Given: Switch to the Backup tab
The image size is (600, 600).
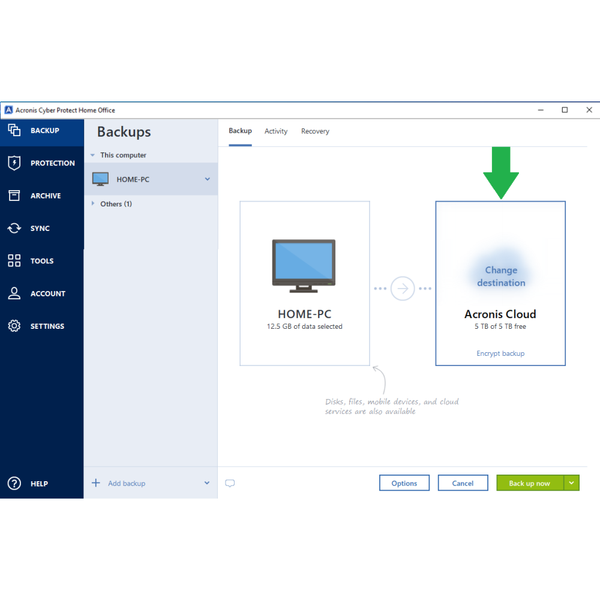Looking at the screenshot, I should 240,131.
